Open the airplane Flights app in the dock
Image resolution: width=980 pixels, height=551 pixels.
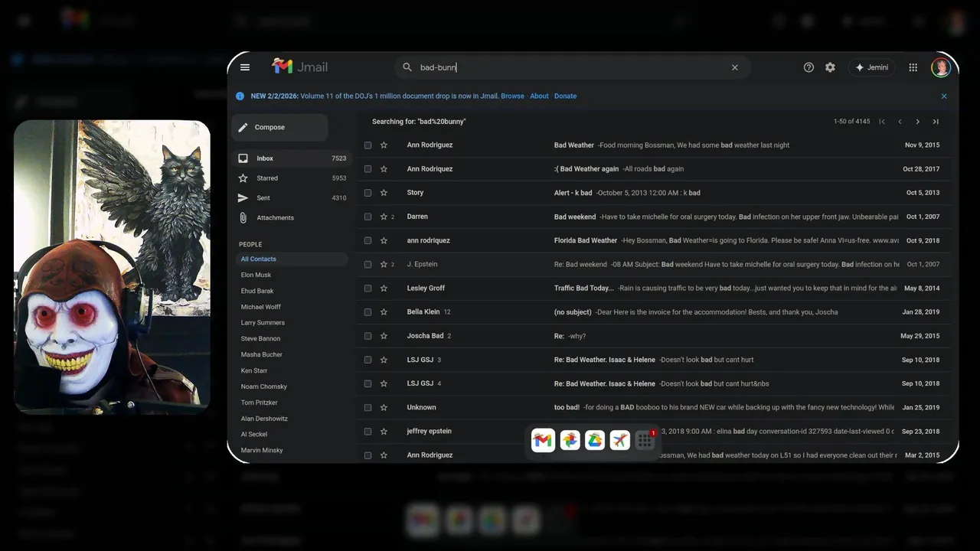[620, 440]
